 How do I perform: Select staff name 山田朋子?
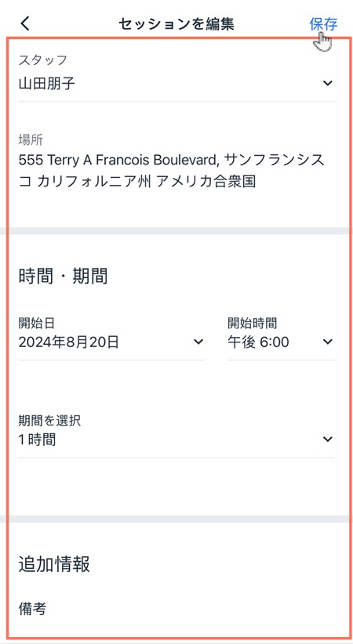coord(47,83)
